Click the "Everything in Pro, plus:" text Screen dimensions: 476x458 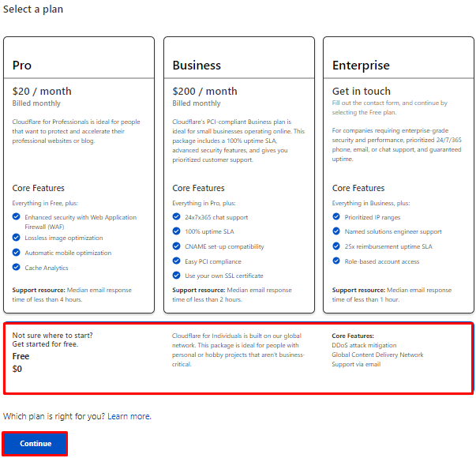click(x=204, y=203)
